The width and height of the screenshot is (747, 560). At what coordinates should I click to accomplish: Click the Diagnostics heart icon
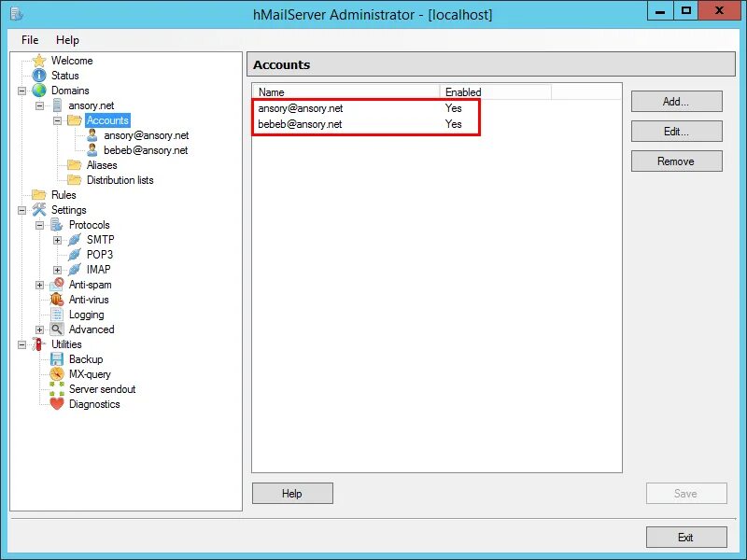57,404
